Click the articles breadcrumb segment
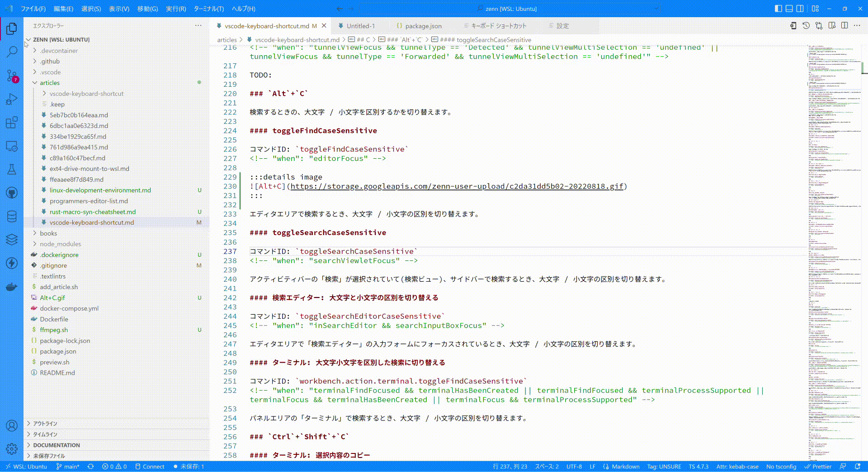 pyautogui.click(x=227, y=40)
